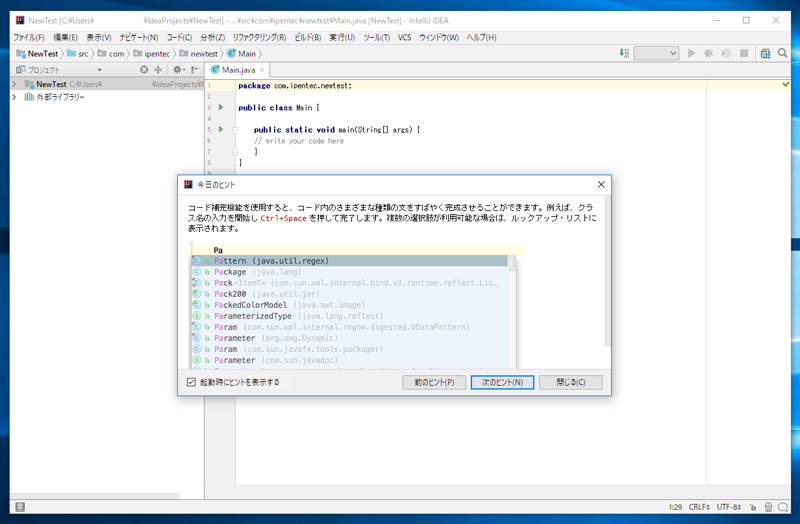Screen dimensions: 800x524
Task: Click the green inspection checkmark indicator
Action: [786, 84]
